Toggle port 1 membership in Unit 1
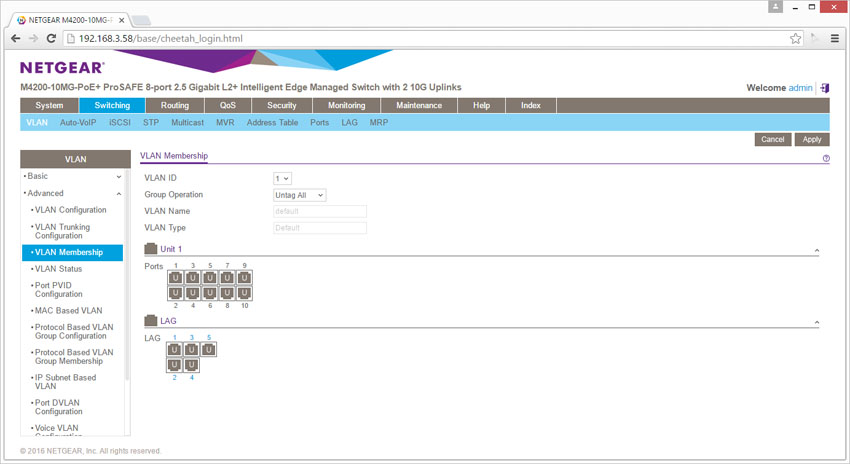Image resolution: width=850 pixels, height=464 pixels. pos(175,278)
